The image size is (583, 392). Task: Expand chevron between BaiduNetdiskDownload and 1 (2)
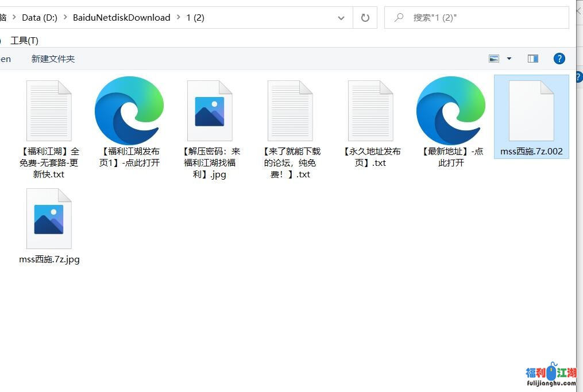(179, 18)
